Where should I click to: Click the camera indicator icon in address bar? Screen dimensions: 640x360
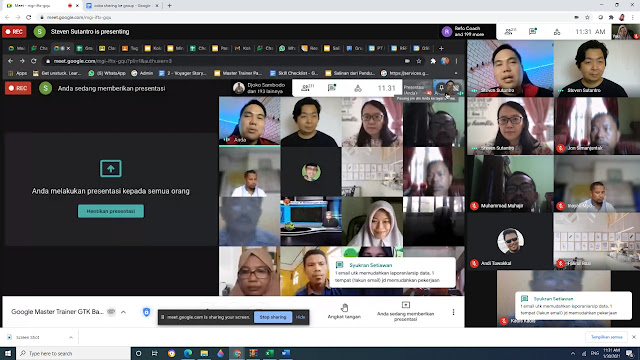576,17
